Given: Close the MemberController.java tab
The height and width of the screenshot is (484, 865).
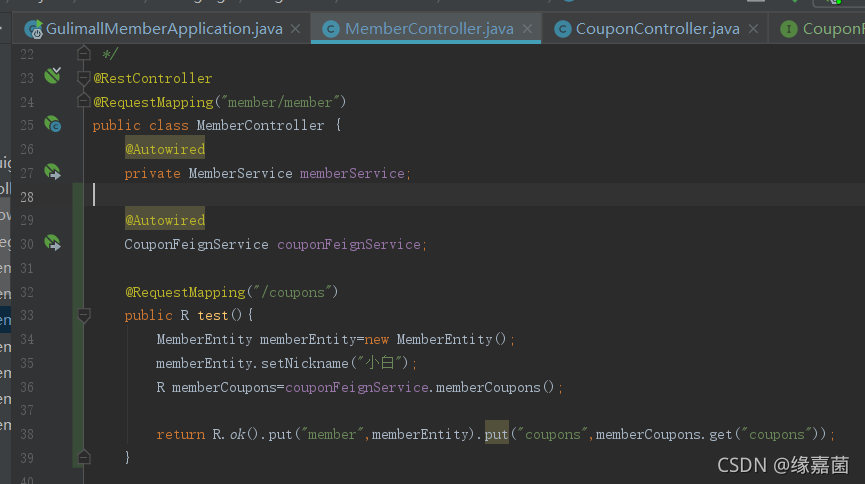Looking at the screenshot, I should pos(527,29).
